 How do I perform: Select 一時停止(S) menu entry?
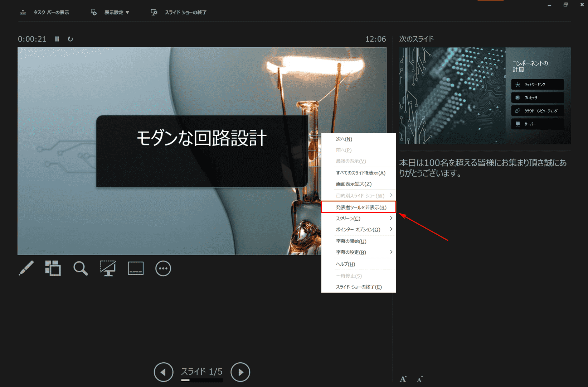click(359, 276)
